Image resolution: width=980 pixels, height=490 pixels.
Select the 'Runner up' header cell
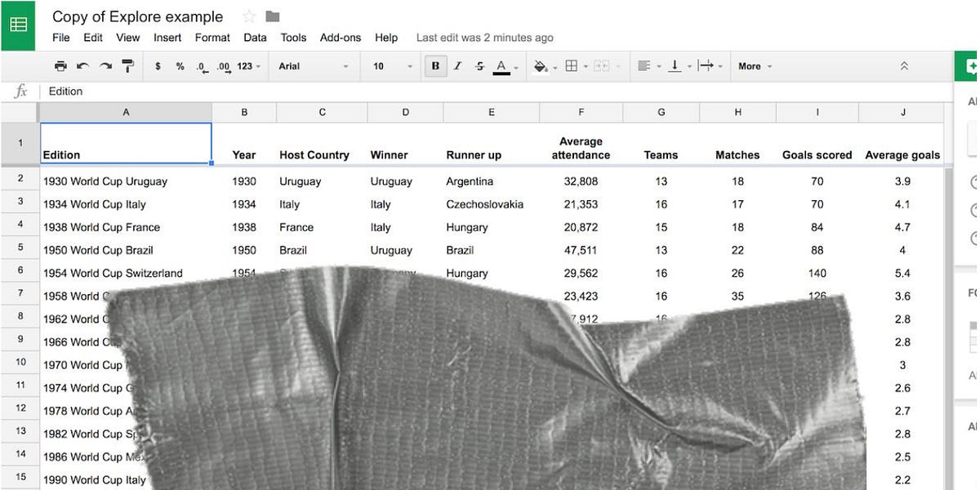pyautogui.click(x=491, y=145)
